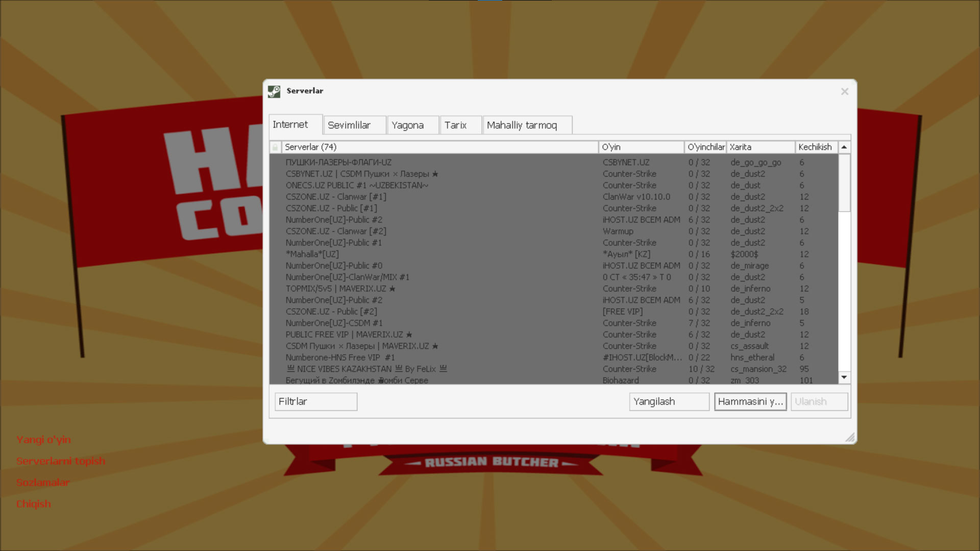Click Yangi o'yin in main menu
The image size is (980, 551).
(x=43, y=440)
